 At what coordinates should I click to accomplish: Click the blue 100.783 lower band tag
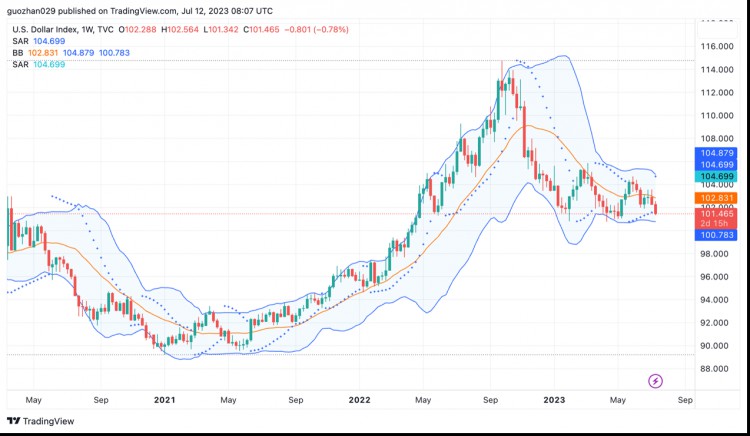pyautogui.click(x=716, y=235)
